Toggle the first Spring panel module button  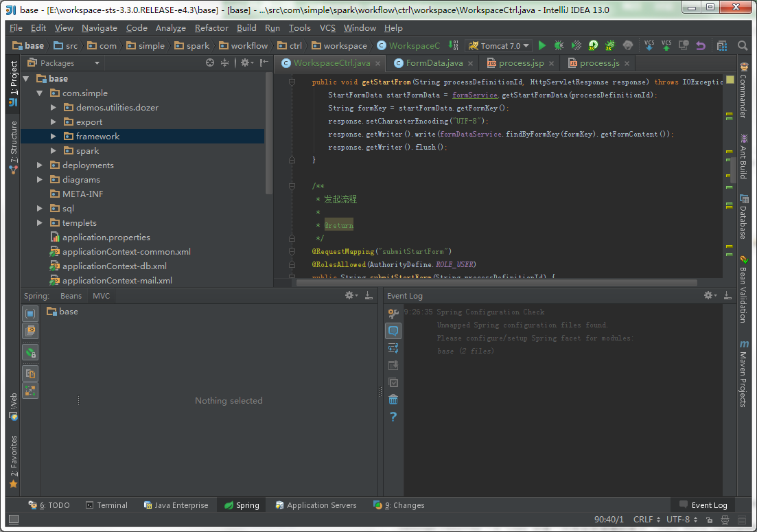coord(30,314)
